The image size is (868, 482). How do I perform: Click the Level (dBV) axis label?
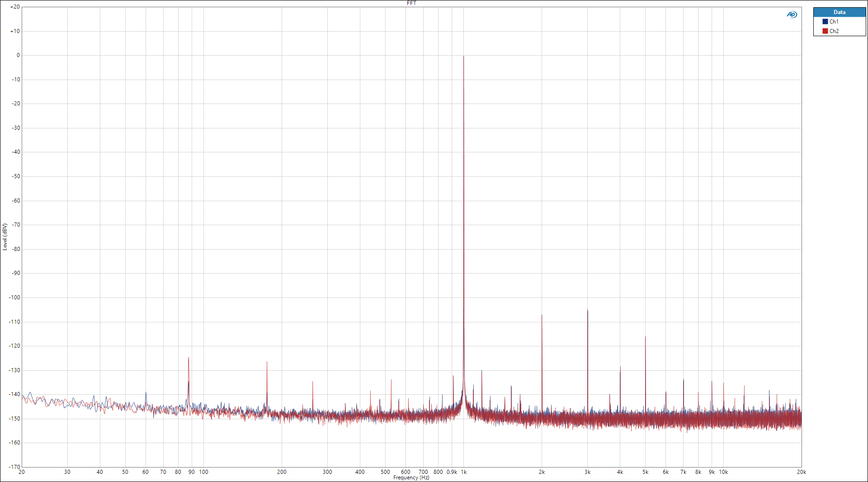pyautogui.click(x=5, y=236)
